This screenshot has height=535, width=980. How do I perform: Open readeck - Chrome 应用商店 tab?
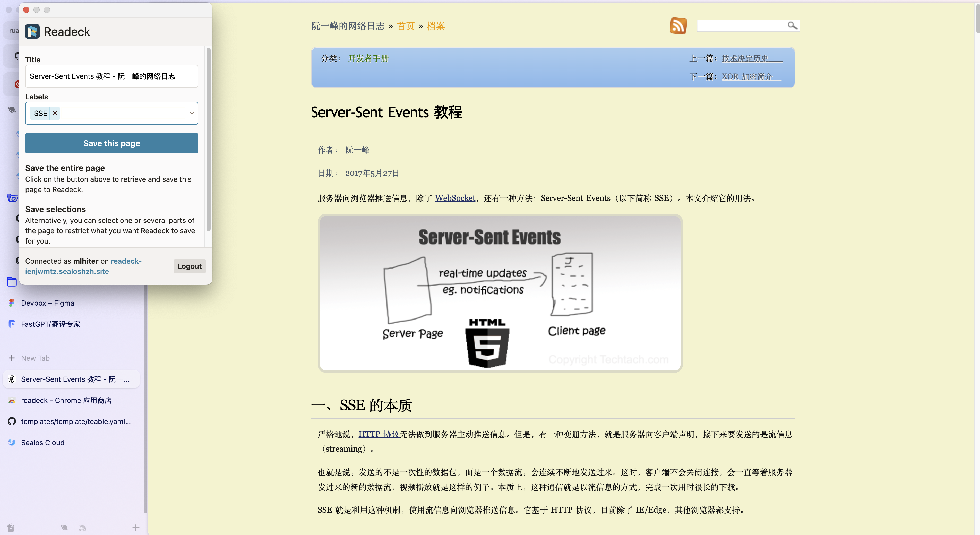[x=66, y=400]
